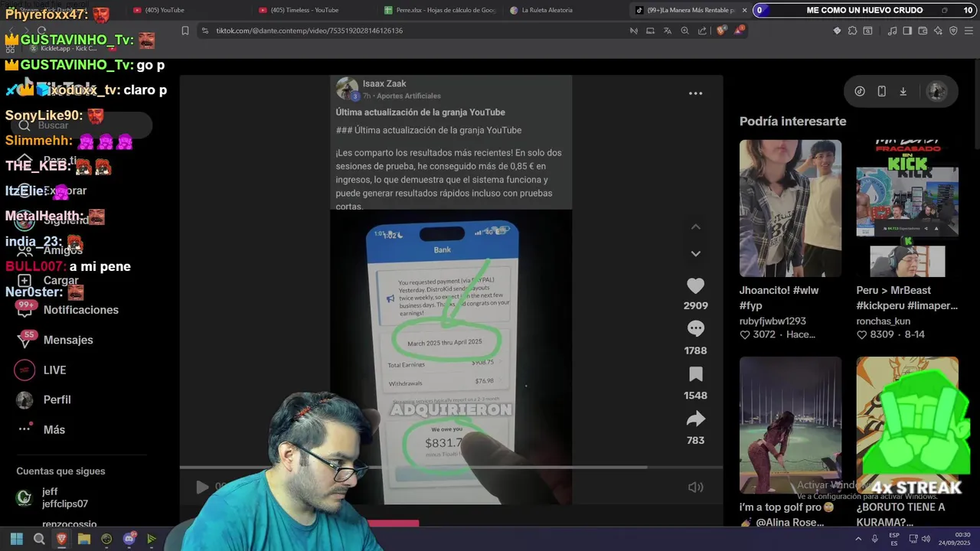Go to previous video with up chevron
The width and height of the screenshot is (980, 551).
695,227
